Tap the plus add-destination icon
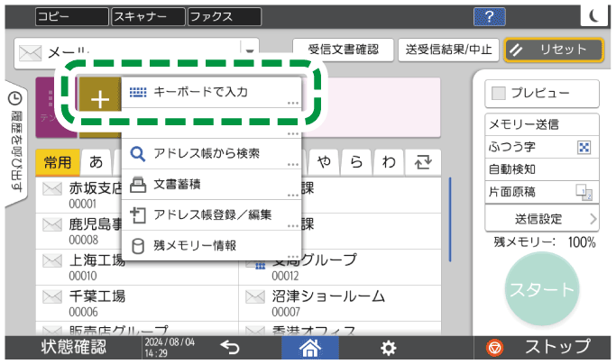Viewport: 616px width, 364px height. tap(100, 99)
